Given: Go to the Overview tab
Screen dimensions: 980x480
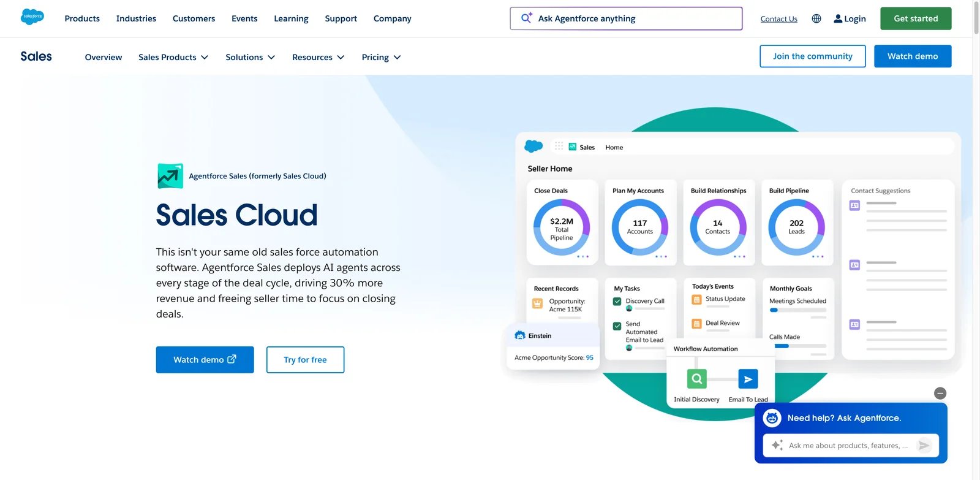Looking at the screenshot, I should [x=104, y=57].
